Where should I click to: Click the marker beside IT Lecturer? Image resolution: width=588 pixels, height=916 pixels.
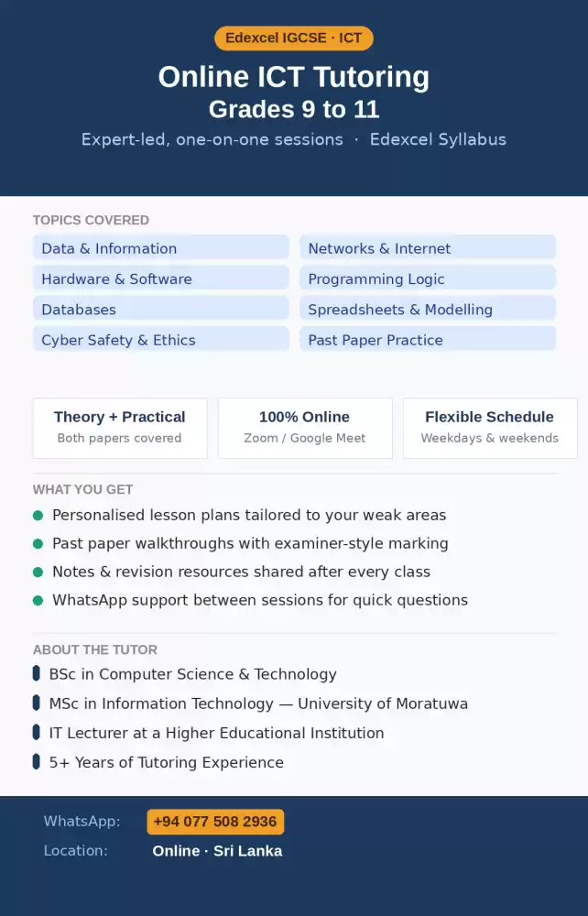pyautogui.click(x=37, y=732)
